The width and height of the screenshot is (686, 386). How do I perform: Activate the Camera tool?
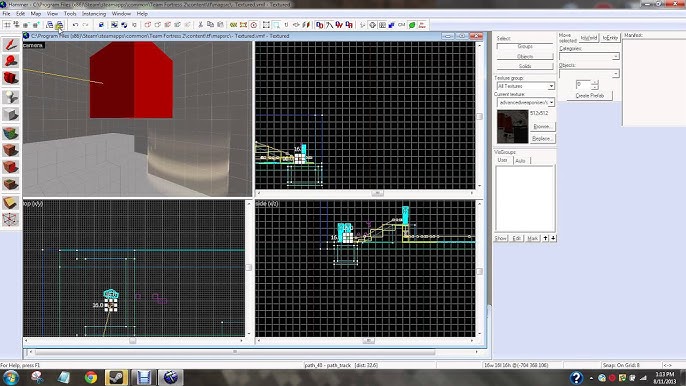point(10,78)
